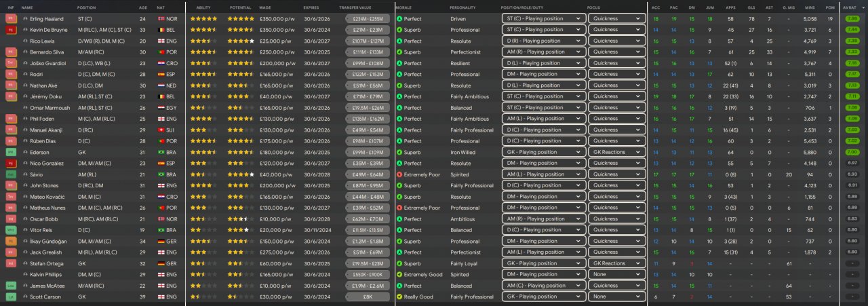Image resolution: width=868 pixels, height=306 pixels.
Task: Open Rúben Dias's player name link
Action: 43,141
